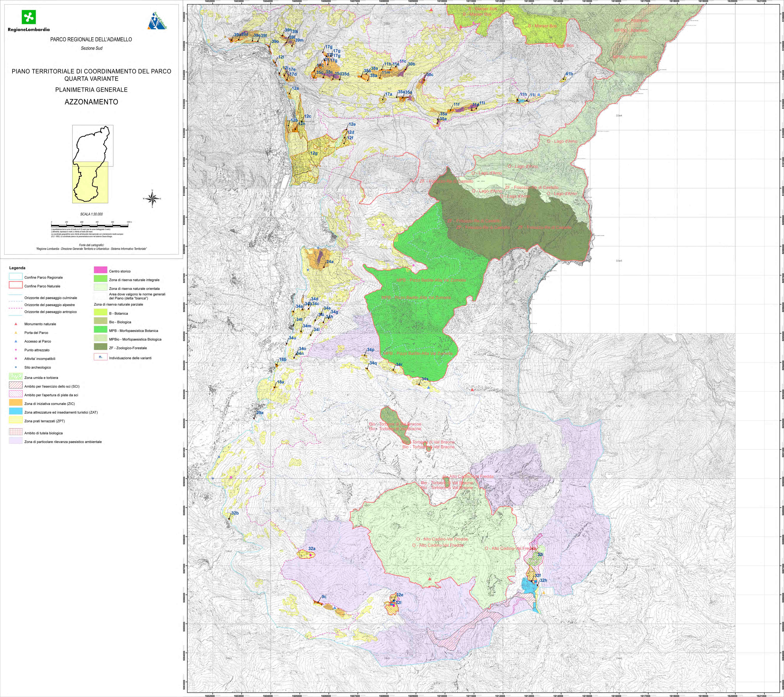Click the 'AZZONAMENTO' title text
This screenshot has height=697, width=784.
(x=91, y=102)
